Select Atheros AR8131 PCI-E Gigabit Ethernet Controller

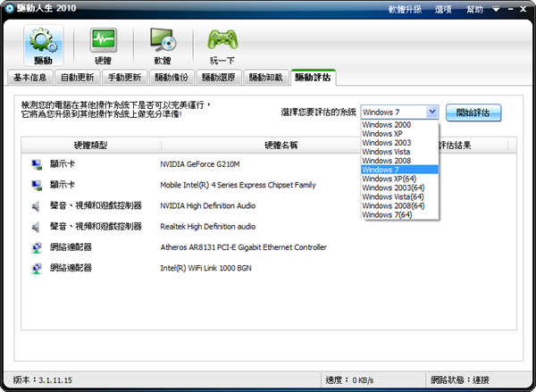[243, 247]
